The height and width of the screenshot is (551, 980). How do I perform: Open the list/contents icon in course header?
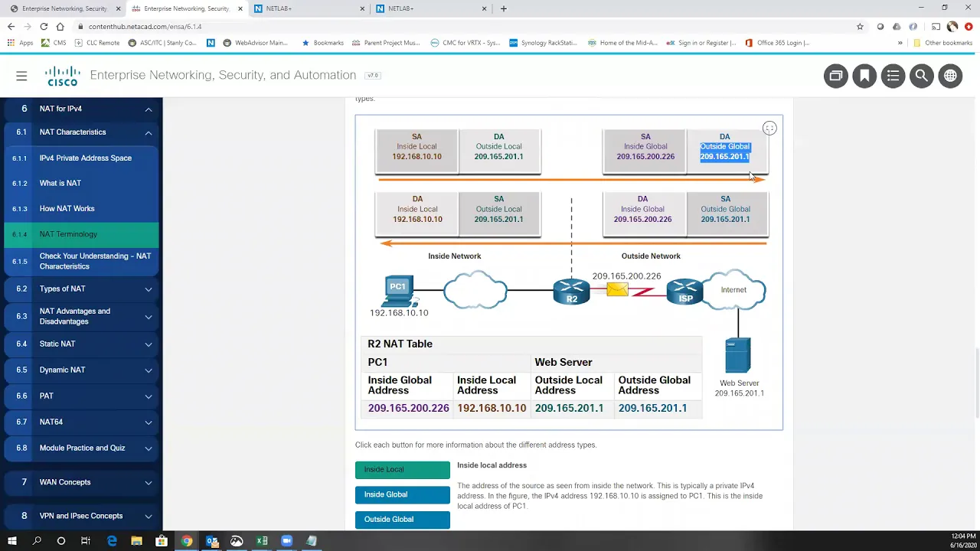coord(893,76)
